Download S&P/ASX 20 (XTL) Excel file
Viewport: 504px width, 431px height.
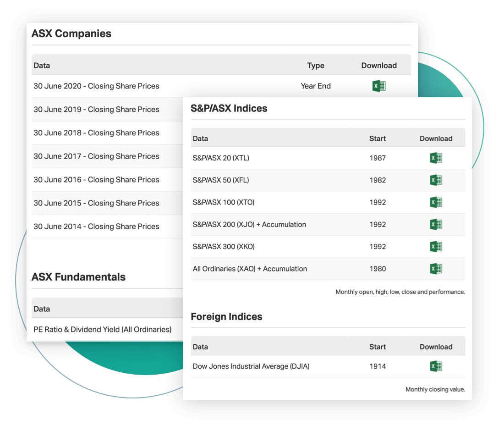[436, 158]
